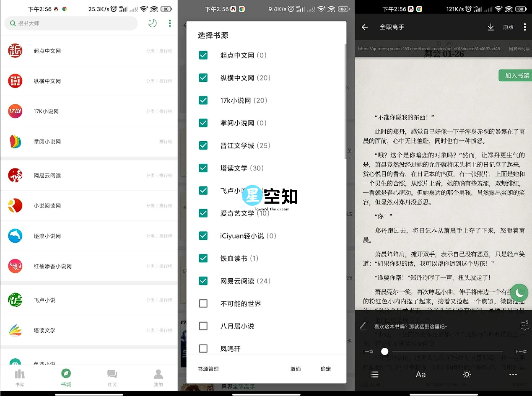
Task: Confirm source selection with 确定
Action: click(325, 369)
